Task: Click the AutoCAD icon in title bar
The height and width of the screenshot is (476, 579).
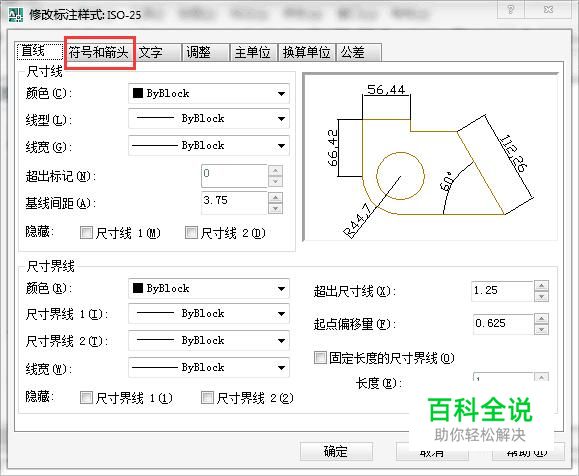Action: click(16, 14)
